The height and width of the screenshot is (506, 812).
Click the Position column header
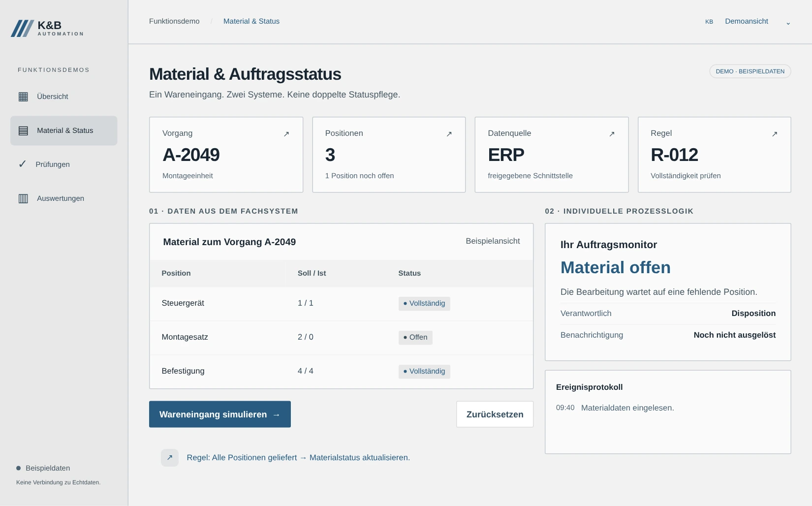(x=176, y=273)
